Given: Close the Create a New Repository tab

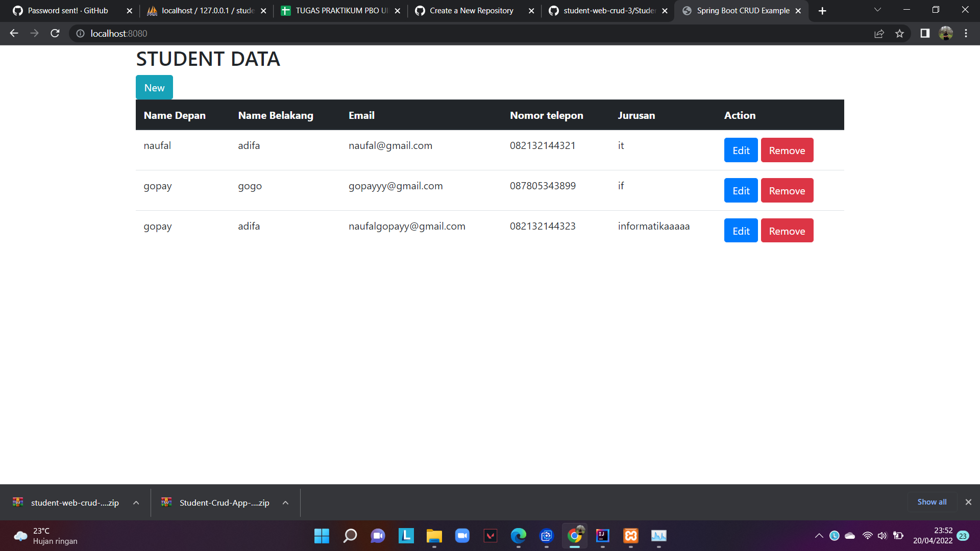Looking at the screenshot, I should [531, 11].
